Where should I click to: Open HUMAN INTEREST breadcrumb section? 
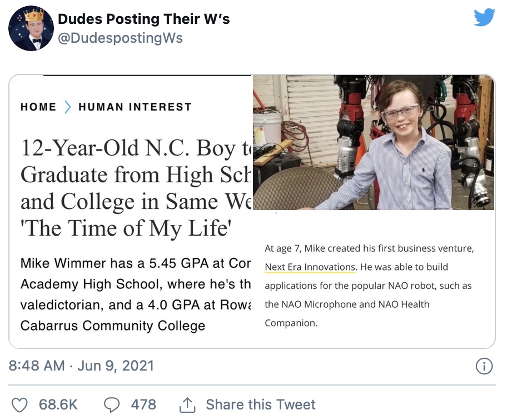[135, 107]
